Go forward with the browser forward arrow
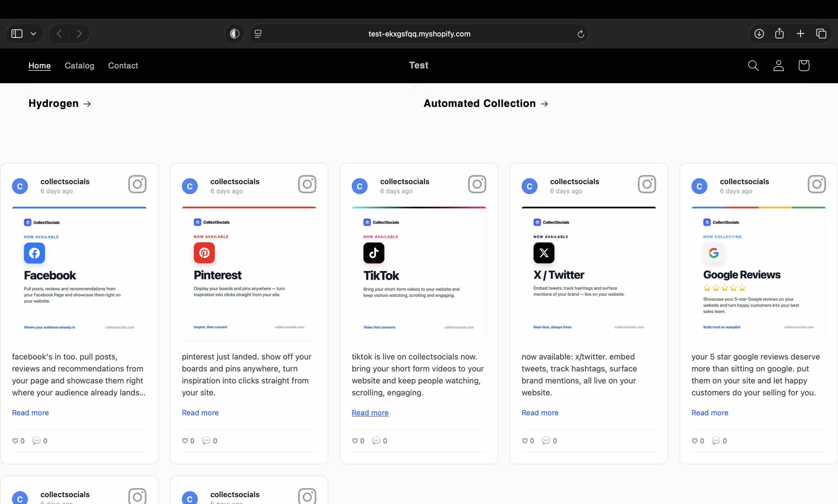 (79, 34)
